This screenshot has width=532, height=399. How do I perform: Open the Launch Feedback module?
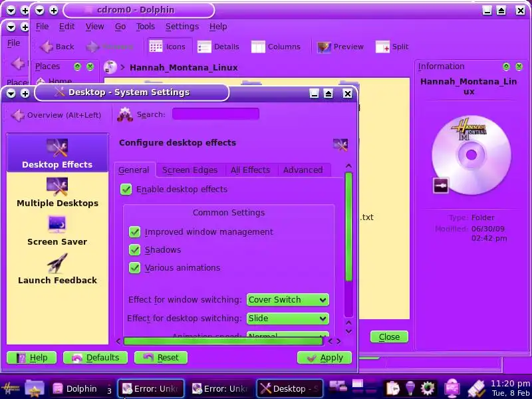(x=57, y=269)
